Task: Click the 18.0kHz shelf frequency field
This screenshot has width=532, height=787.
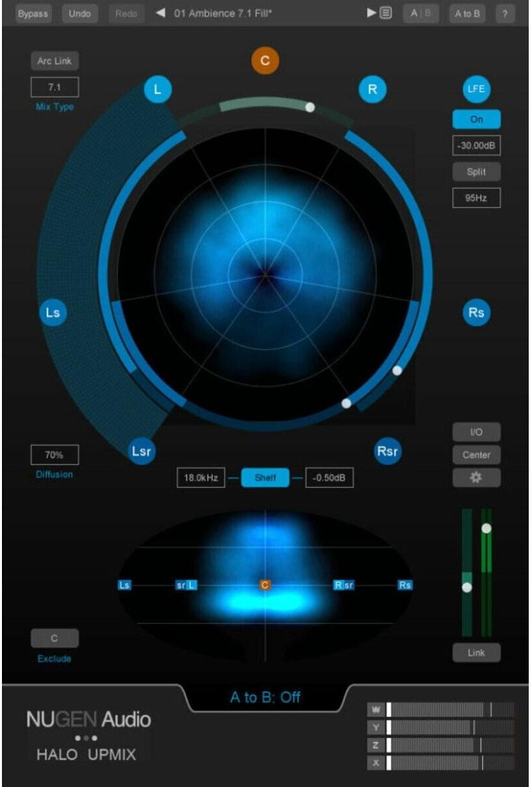Action: tap(201, 478)
